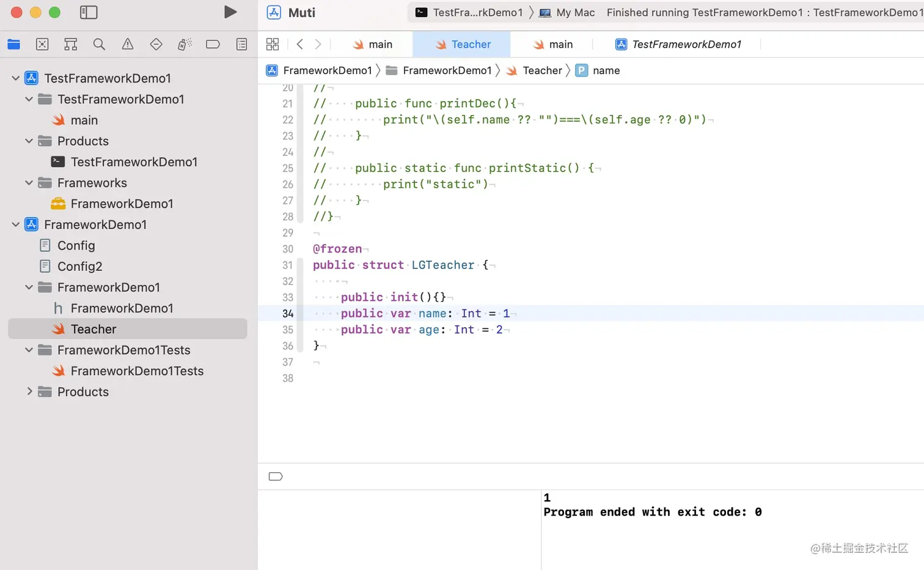The width and height of the screenshot is (924, 570).
Task: Click the name property breadcrumb
Action: click(x=598, y=70)
